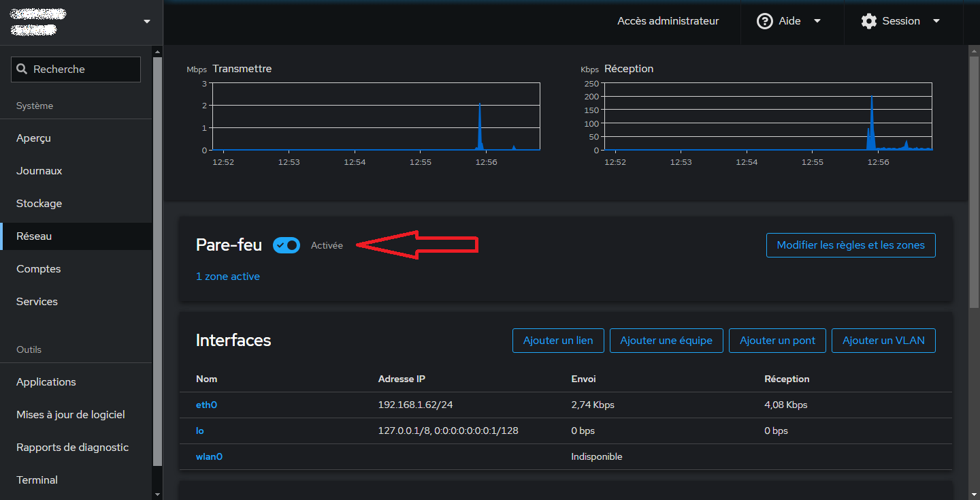Click Accès administrateur button
980x500 pixels.
tap(668, 21)
